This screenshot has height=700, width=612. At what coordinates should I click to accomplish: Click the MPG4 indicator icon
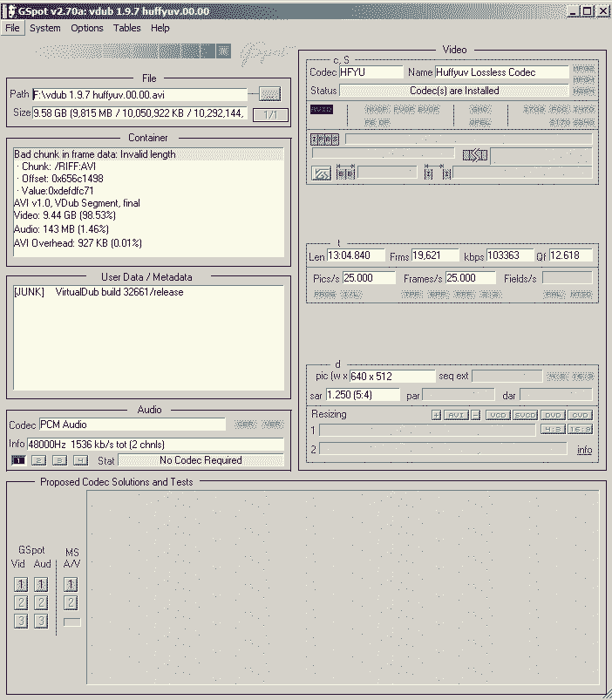point(583,80)
